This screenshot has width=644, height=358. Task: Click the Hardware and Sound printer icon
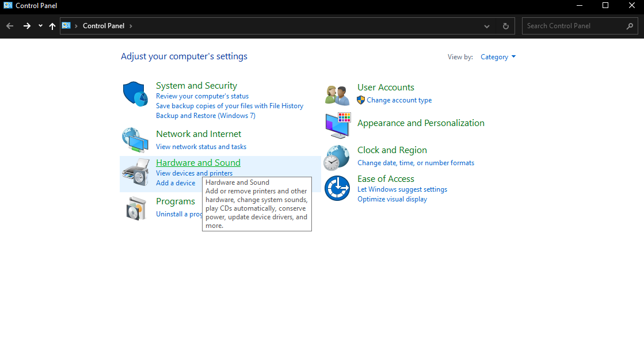pyautogui.click(x=136, y=172)
